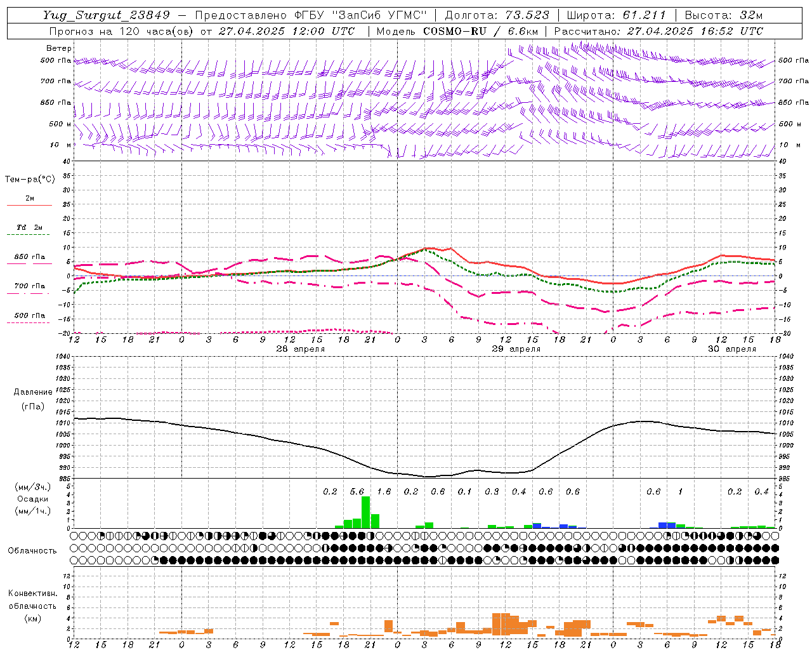Viewport: 812px width, 650px height.
Task: Click the '(мм/1ч.)' precipitation unit label
Action: coord(32,511)
